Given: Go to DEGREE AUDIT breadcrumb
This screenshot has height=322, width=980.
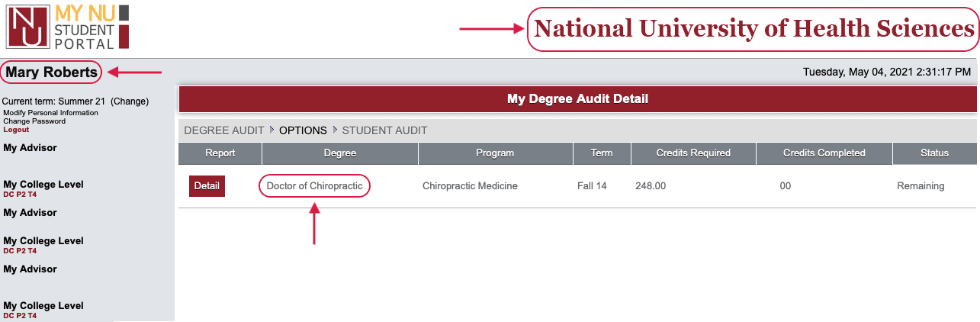Looking at the screenshot, I should 224,130.
